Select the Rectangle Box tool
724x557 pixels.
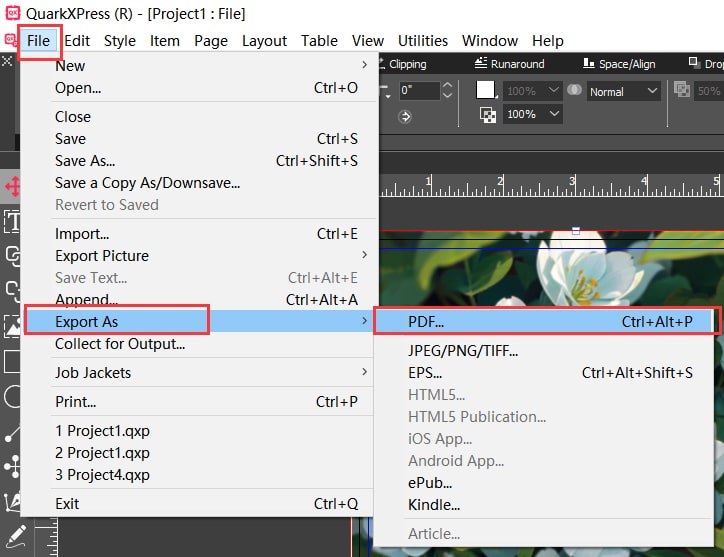12,361
